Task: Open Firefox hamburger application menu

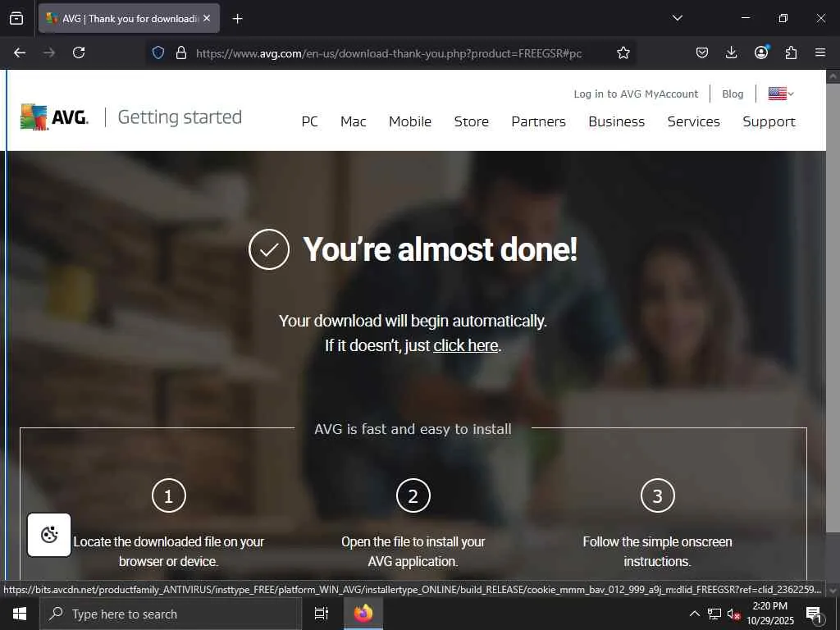Action: tap(820, 52)
